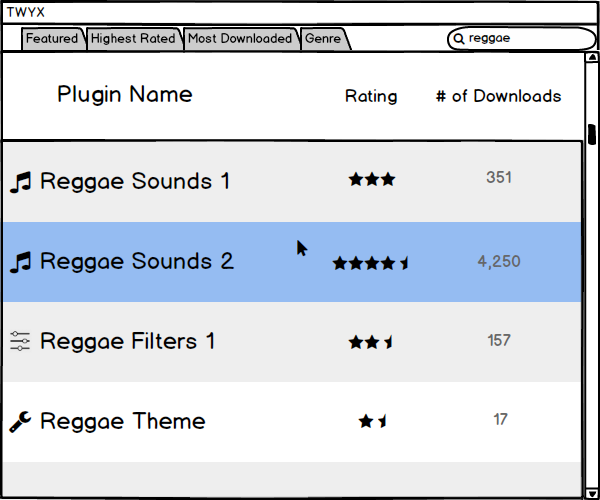Click the TWYX window title
This screenshot has width=600, height=500.
point(26,12)
